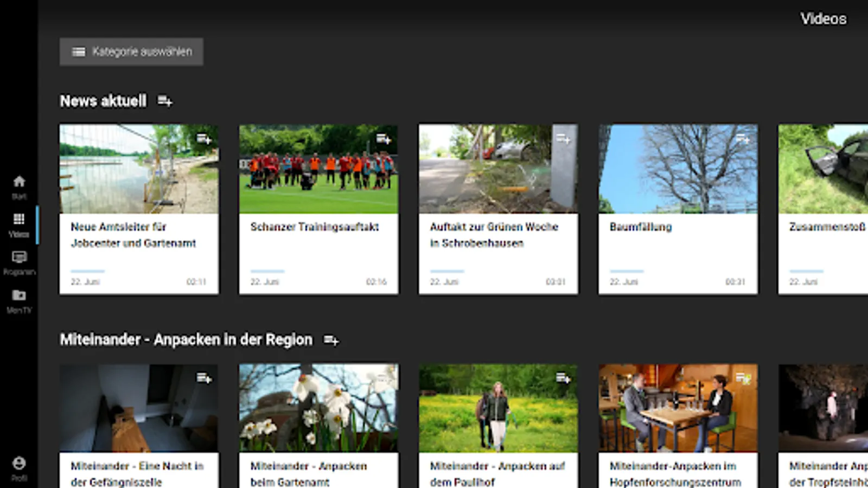This screenshot has width=868, height=488.
Task: Add Neue Amtsleiter video to playlist
Action: 204,139
